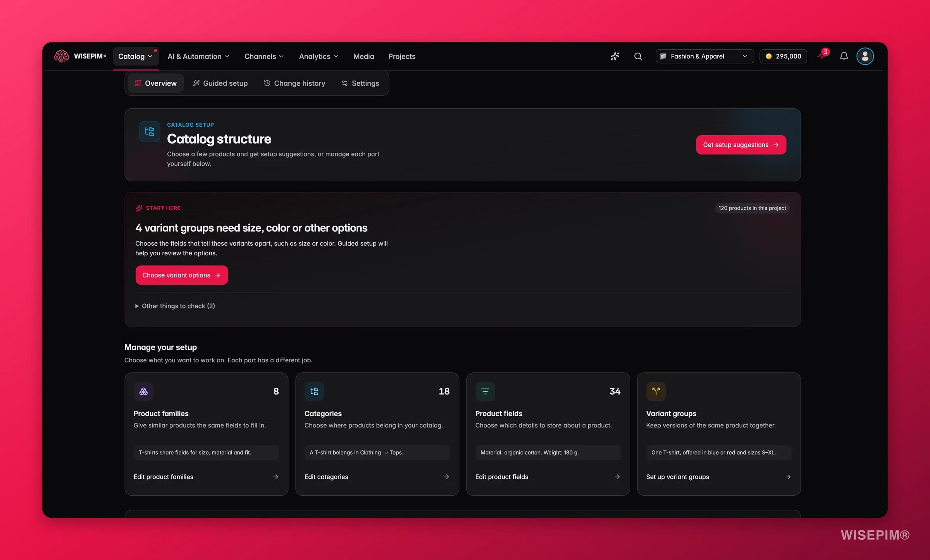Image resolution: width=930 pixels, height=560 pixels.
Task: Click the Product families count 8
Action: [276, 391]
